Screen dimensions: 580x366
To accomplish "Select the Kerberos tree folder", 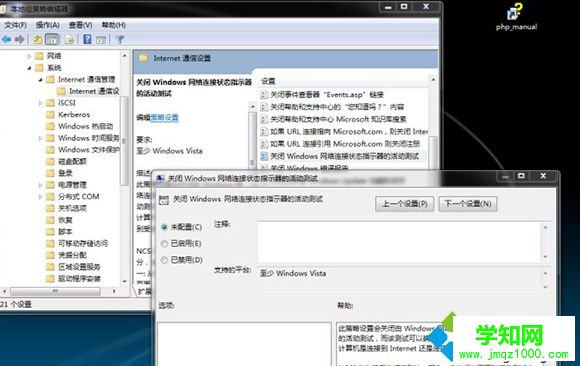I will [74, 114].
